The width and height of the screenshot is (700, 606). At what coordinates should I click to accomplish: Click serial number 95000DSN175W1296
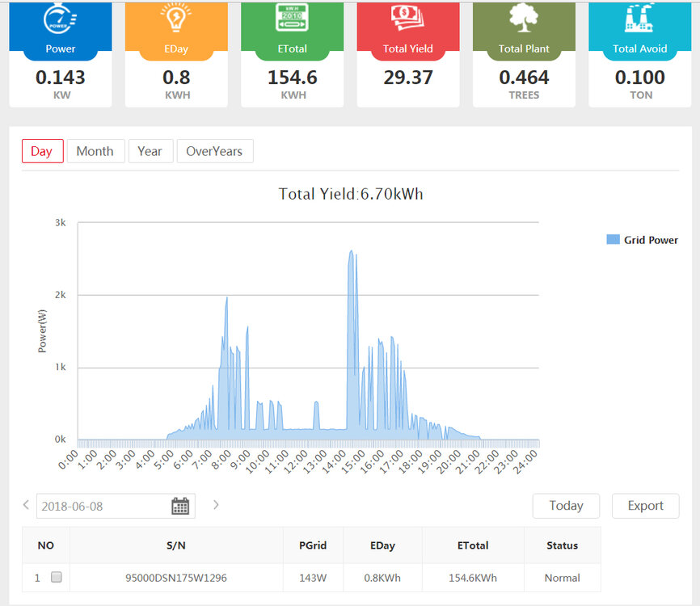[x=176, y=578]
